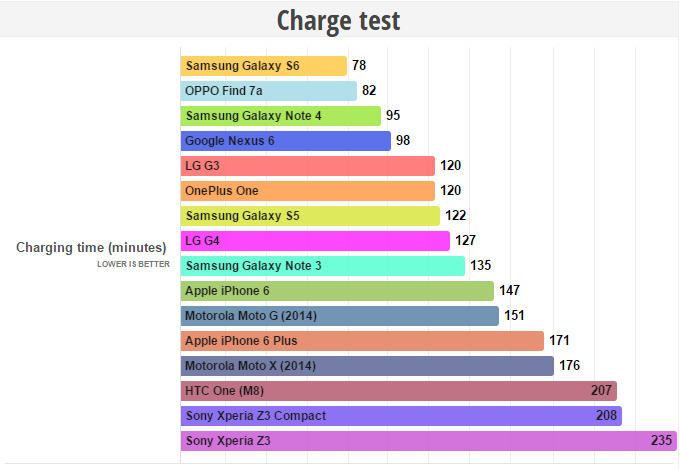The height and width of the screenshot is (469, 680).
Task: Select the OPPO Find 7a bar
Action: [x=269, y=91]
